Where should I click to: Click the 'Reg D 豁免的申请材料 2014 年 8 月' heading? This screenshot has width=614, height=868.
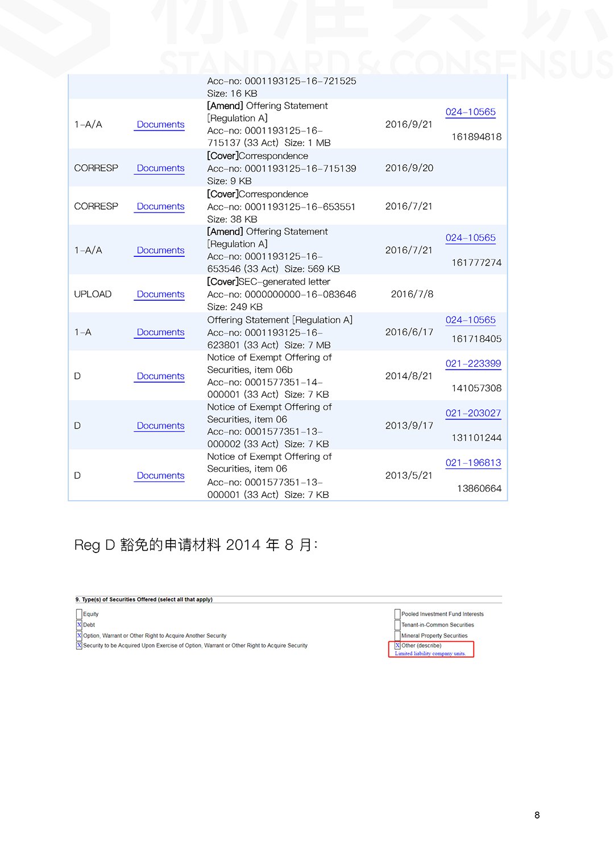196,545
